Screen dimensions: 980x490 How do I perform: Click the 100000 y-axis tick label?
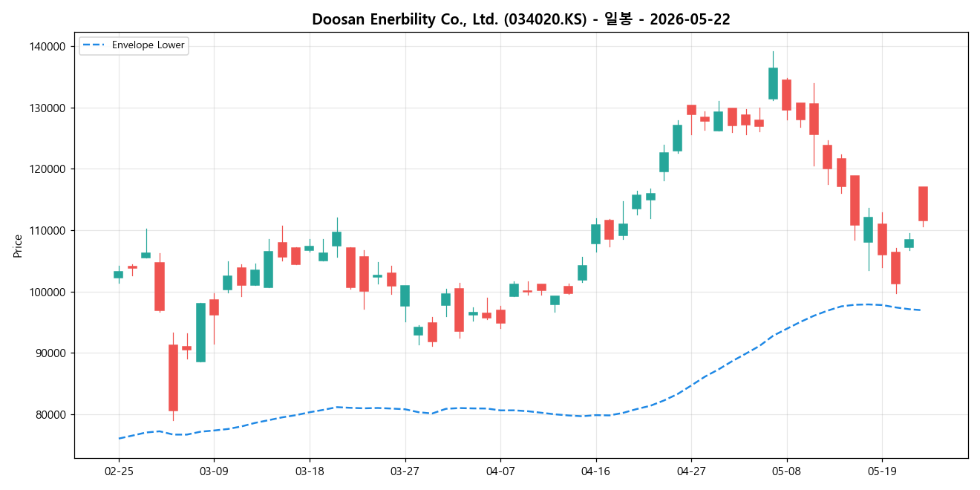(49, 292)
